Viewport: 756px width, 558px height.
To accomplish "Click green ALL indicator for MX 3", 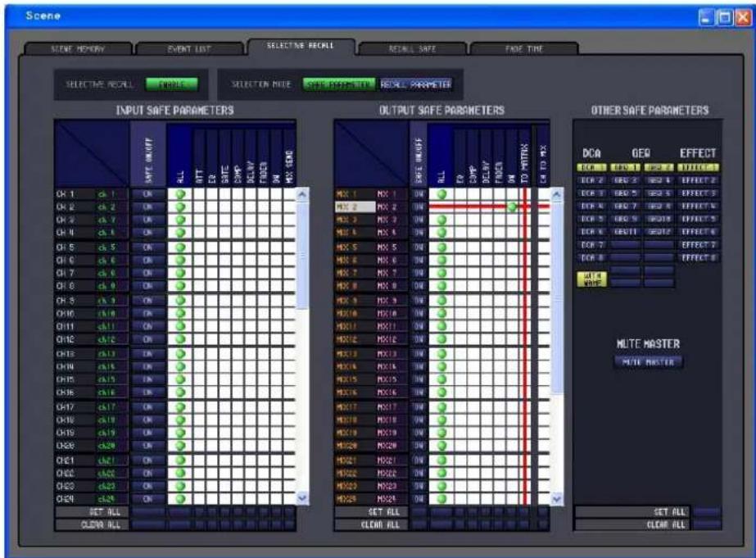I will coord(441,220).
